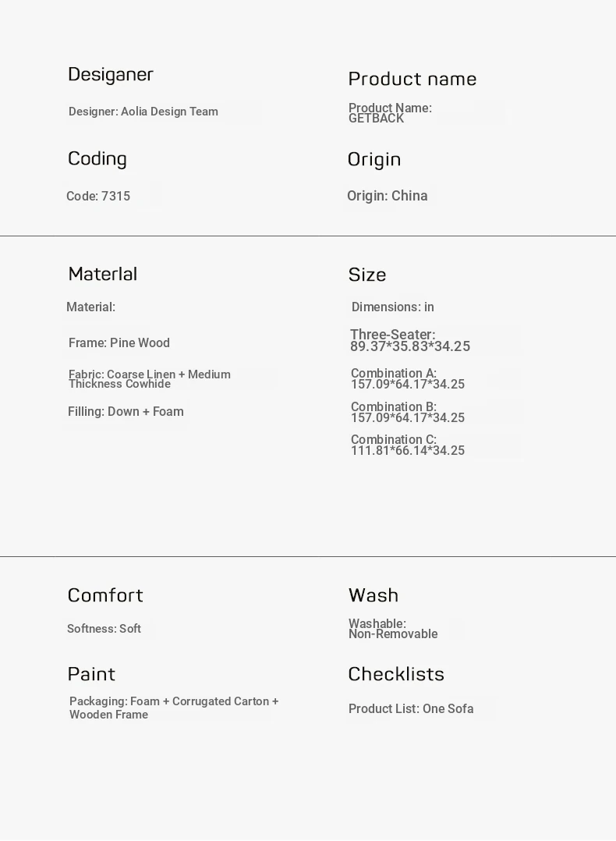
Task: Click the Coding section heading
Action: point(97,158)
